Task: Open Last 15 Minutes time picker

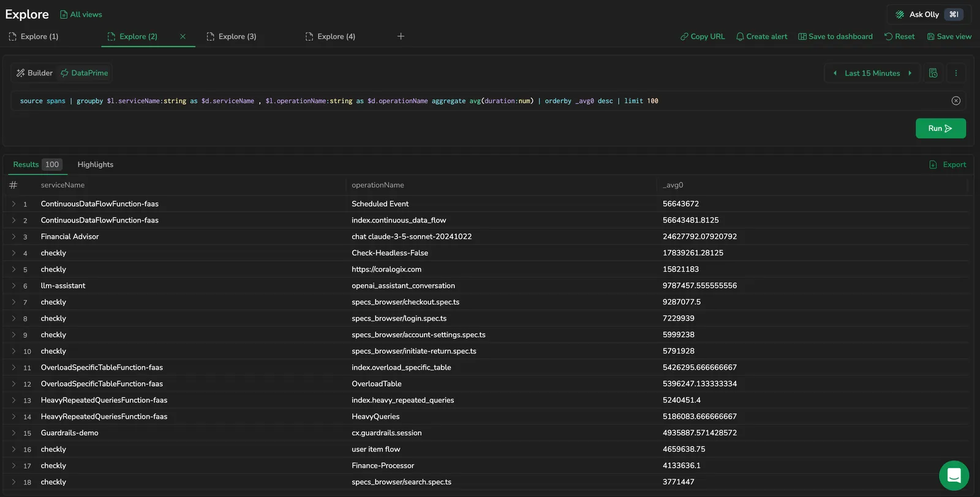Action: (x=872, y=73)
